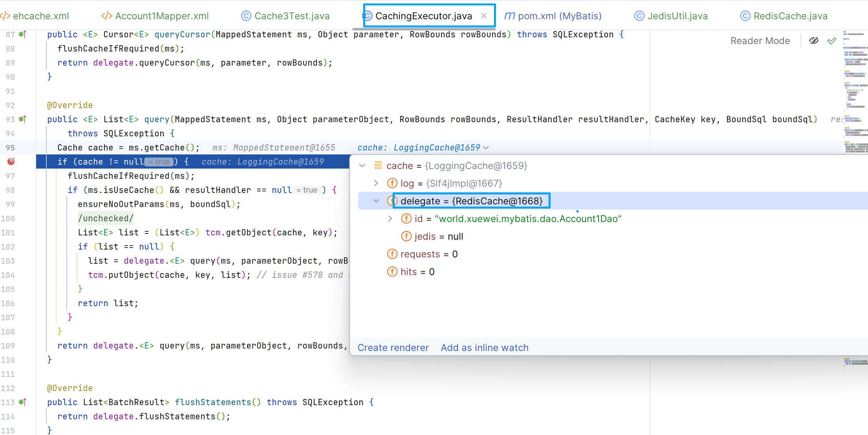868x435 pixels.
Task: Click override gutter icon on line 93
Action: [22, 119]
